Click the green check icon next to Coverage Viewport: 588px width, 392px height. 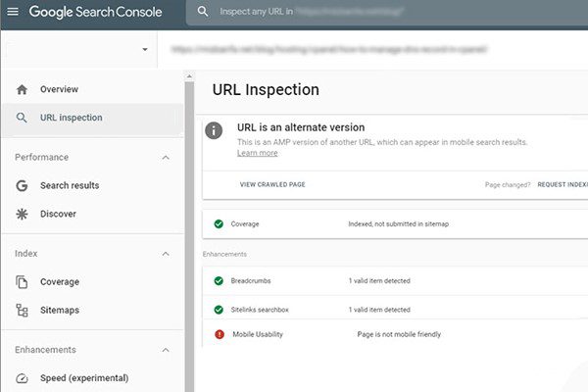[x=219, y=224]
